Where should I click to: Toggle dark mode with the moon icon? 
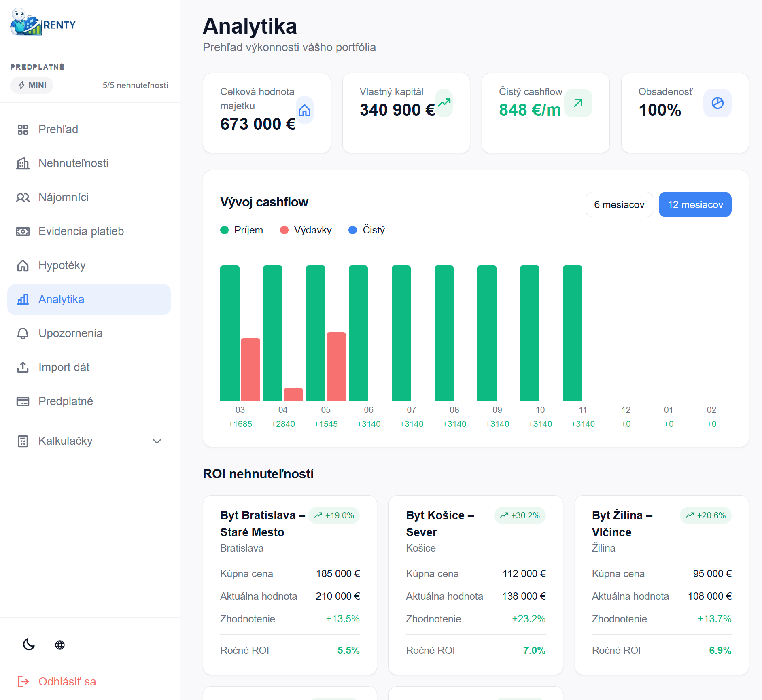point(29,645)
